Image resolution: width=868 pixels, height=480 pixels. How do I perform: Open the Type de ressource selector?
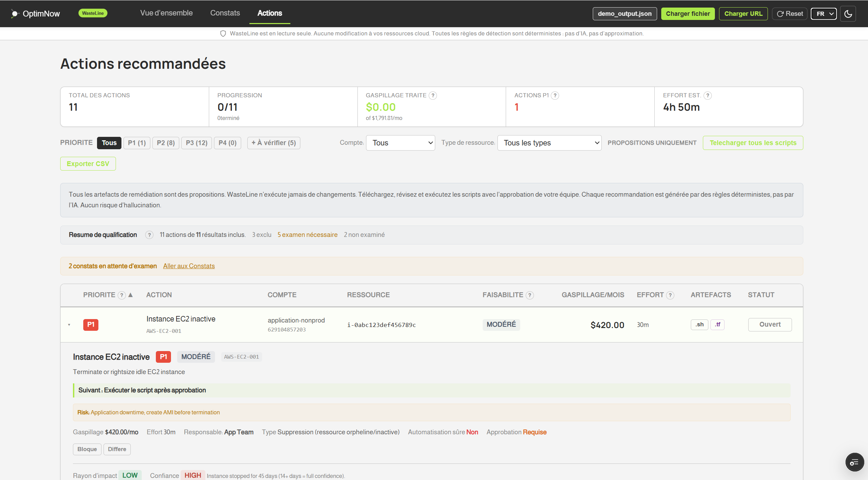(549, 143)
